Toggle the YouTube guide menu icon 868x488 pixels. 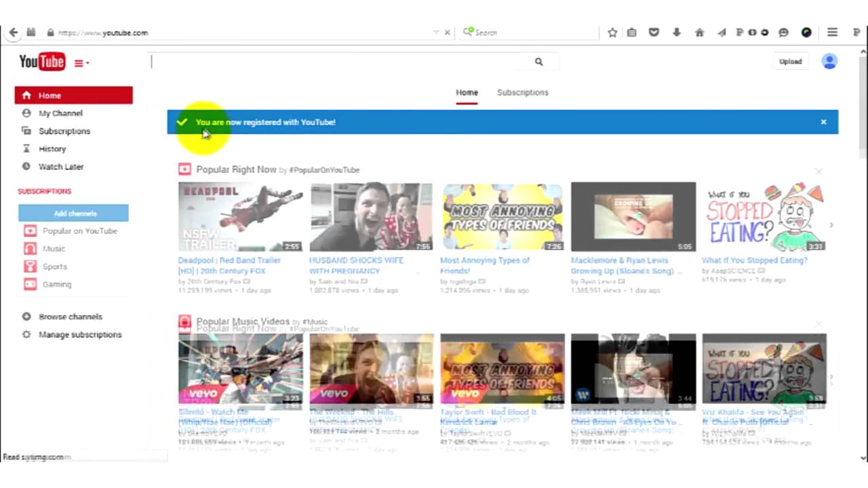coord(81,63)
